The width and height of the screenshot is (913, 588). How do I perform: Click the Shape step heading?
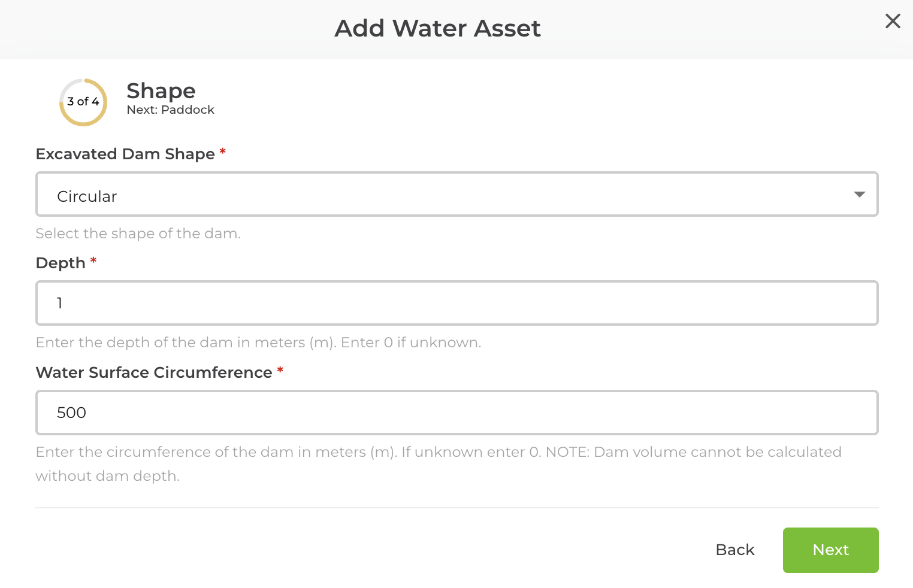pos(161,90)
